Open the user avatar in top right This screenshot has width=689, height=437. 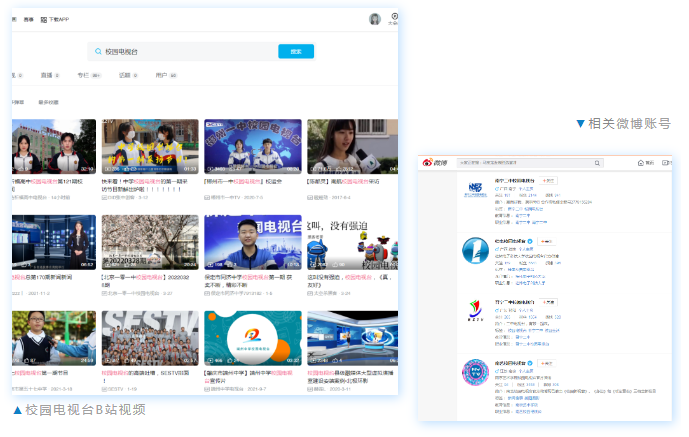pos(375,19)
